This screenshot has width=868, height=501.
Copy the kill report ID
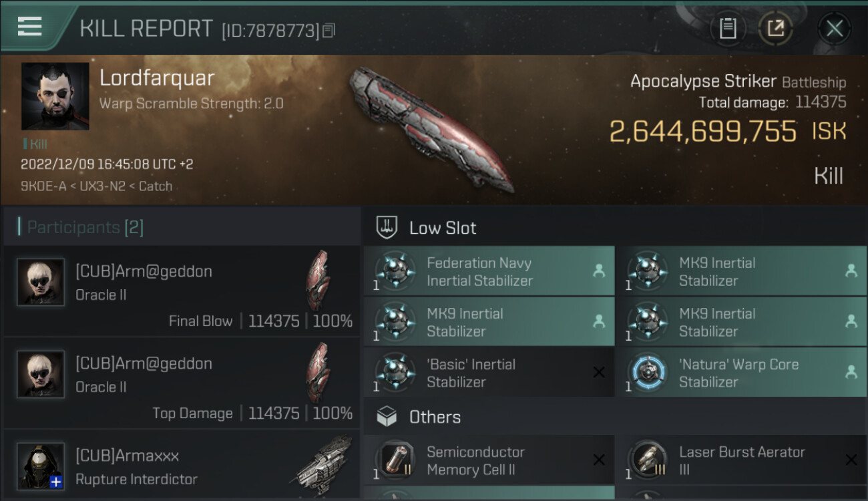coord(329,31)
